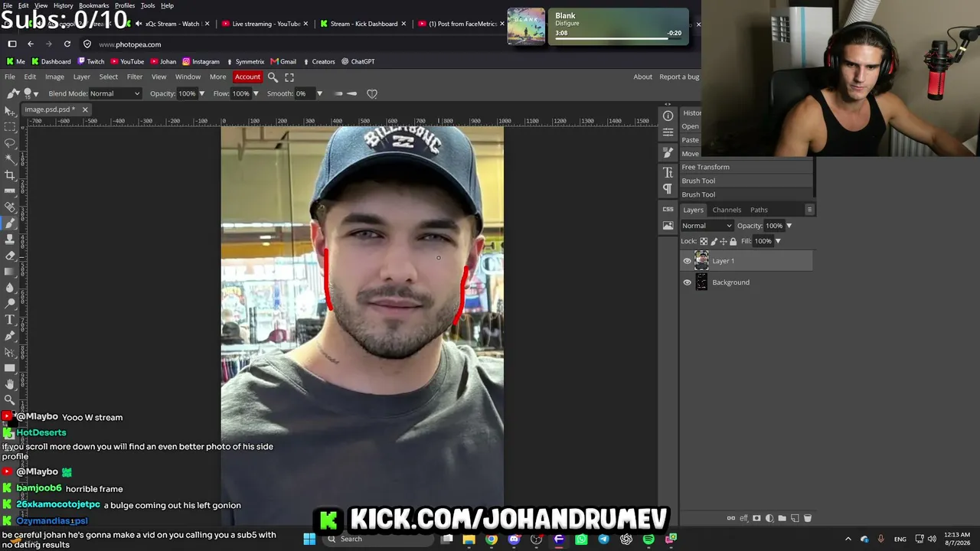The image size is (980, 551).
Task: Select the Spot Healing Brush tool
Action: pos(10,207)
